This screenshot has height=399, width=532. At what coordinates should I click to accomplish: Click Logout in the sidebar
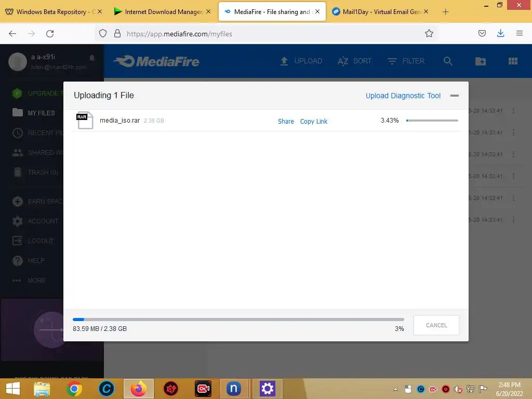pyautogui.click(x=33, y=241)
